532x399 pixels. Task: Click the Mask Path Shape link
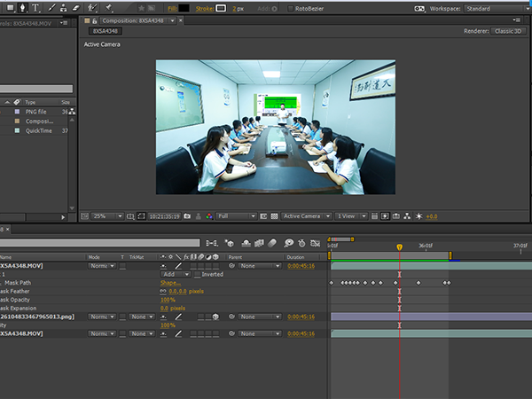pos(169,283)
